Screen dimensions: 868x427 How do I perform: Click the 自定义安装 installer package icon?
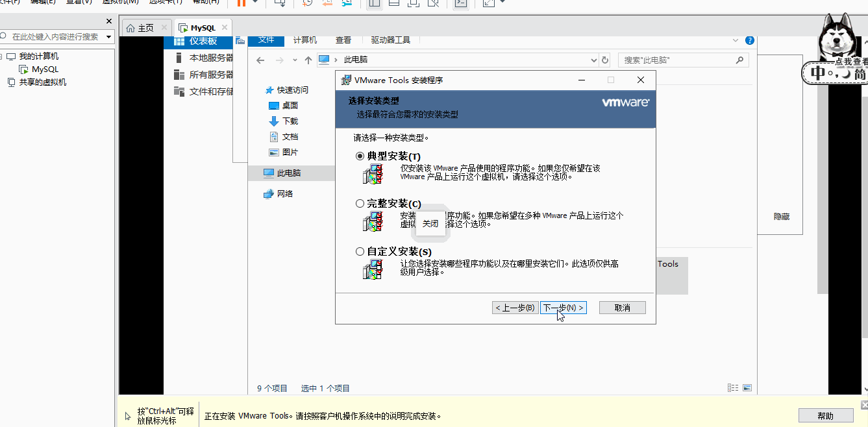tap(373, 269)
